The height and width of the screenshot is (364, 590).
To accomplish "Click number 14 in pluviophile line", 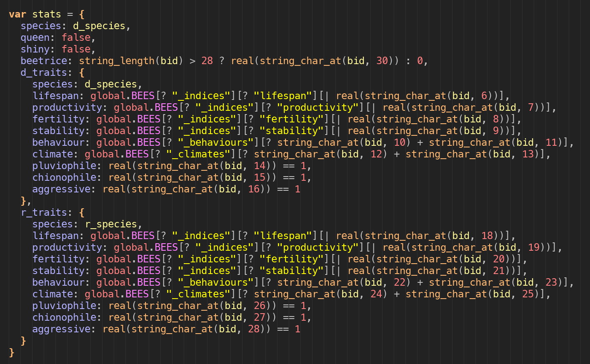I will (260, 166).
